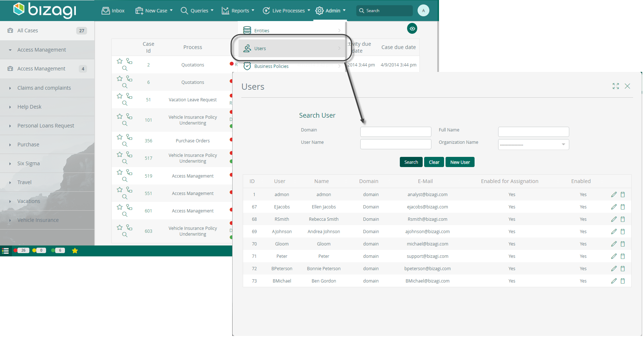Open log clipboard icon for AJohnson row
The height and width of the screenshot is (337, 644).
pos(623,232)
